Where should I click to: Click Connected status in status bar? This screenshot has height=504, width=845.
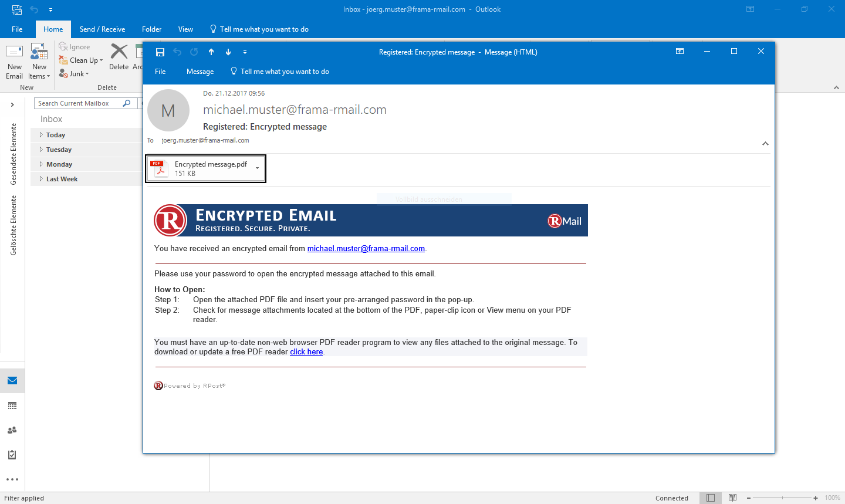point(672,498)
